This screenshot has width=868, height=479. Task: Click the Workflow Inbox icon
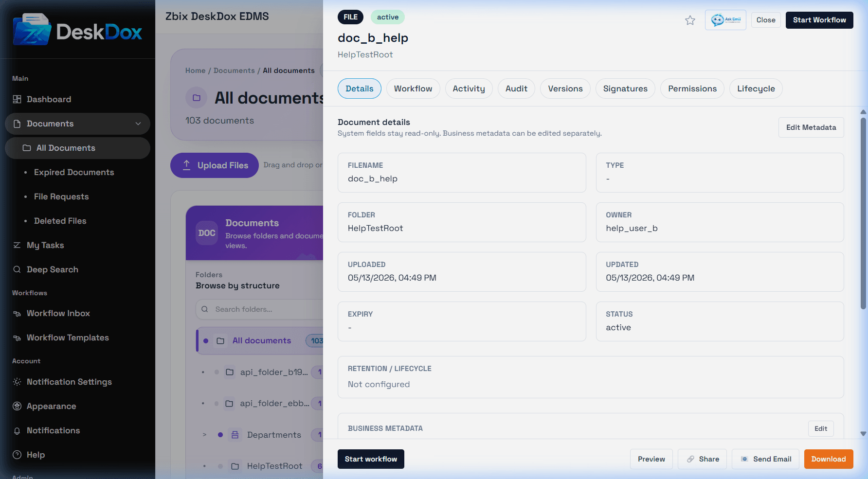(x=17, y=314)
